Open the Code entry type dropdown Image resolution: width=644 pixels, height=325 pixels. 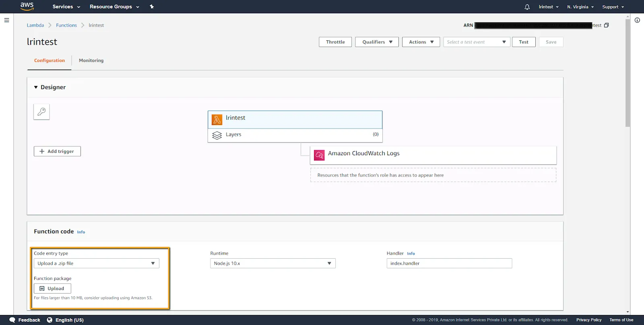tap(96, 263)
